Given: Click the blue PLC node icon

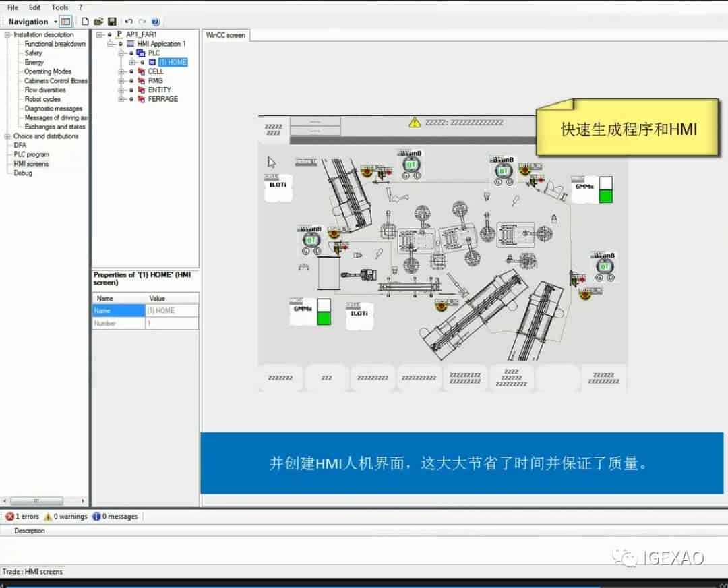Looking at the screenshot, I should [x=141, y=53].
